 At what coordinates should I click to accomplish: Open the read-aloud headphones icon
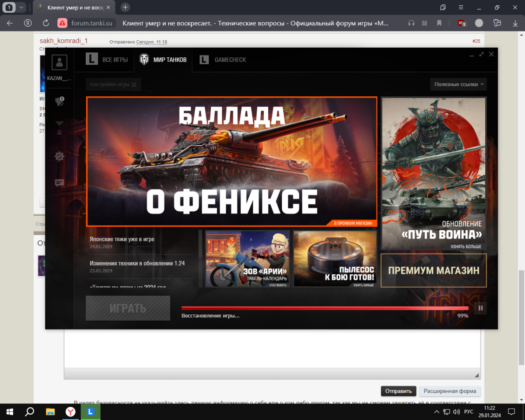click(x=411, y=23)
